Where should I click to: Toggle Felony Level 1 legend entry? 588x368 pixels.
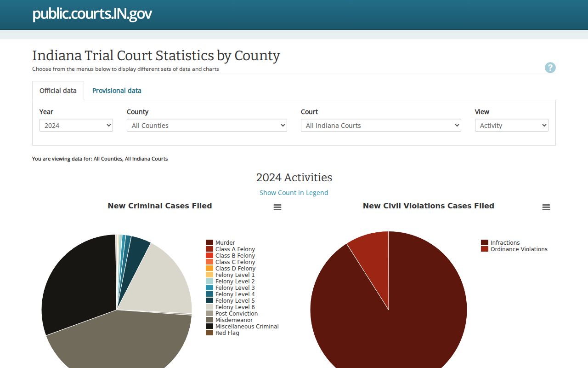231,275
